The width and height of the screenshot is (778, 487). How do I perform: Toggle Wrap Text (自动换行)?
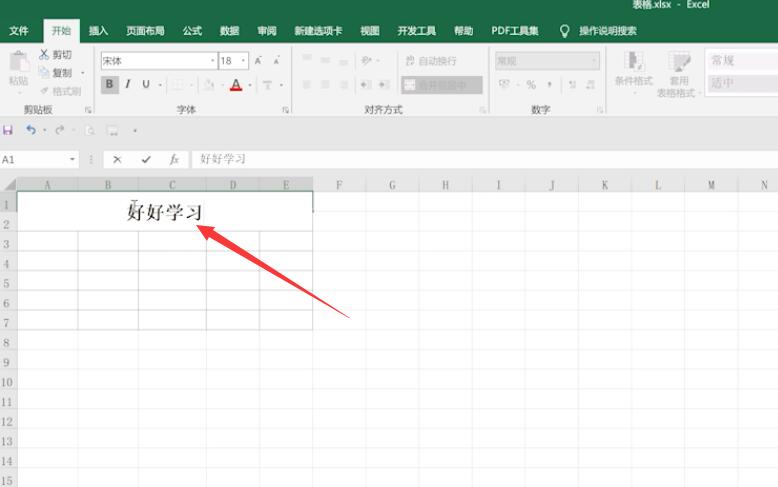[x=431, y=61]
